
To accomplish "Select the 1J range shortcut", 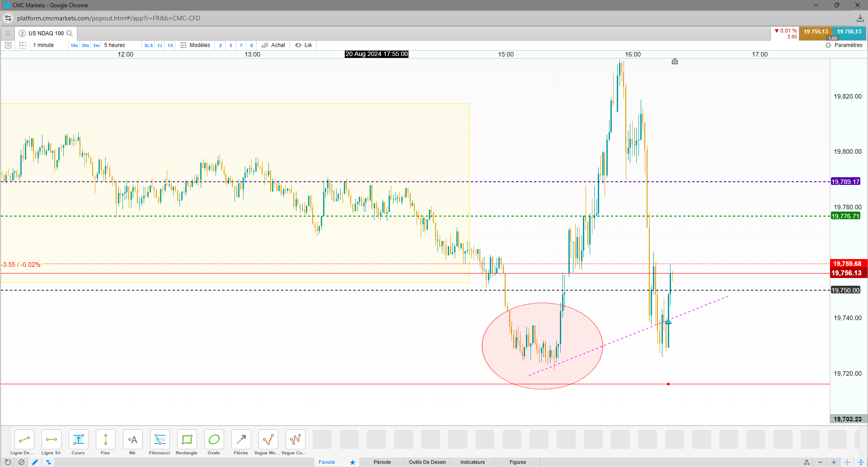I will point(160,45).
